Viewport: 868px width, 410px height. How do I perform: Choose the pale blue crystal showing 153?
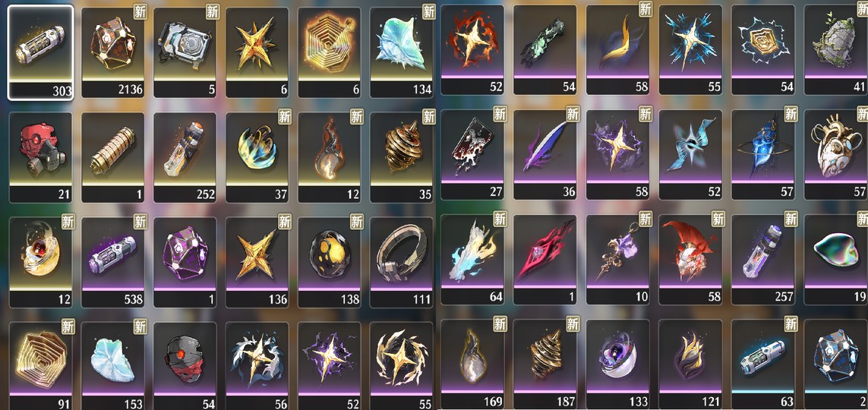[113, 367]
